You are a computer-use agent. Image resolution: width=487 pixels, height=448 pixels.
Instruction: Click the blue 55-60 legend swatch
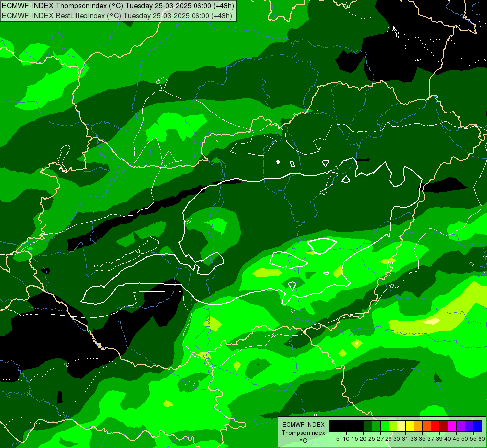pyautogui.click(x=478, y=426)
